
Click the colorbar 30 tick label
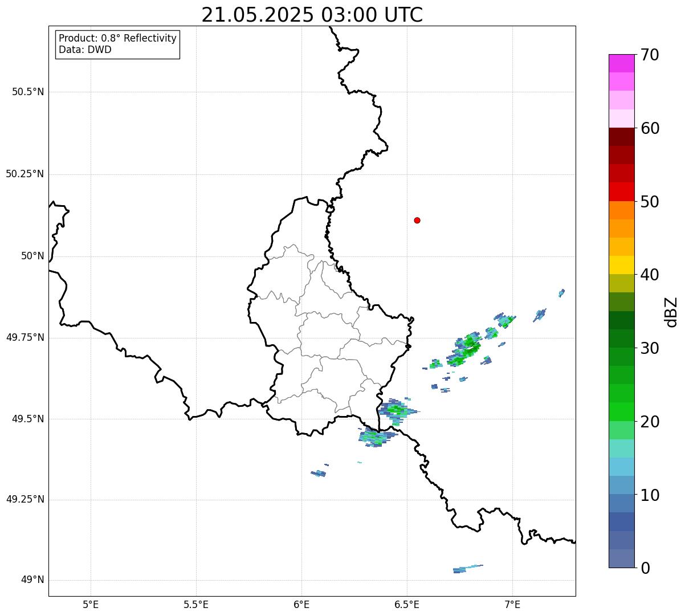650,348
